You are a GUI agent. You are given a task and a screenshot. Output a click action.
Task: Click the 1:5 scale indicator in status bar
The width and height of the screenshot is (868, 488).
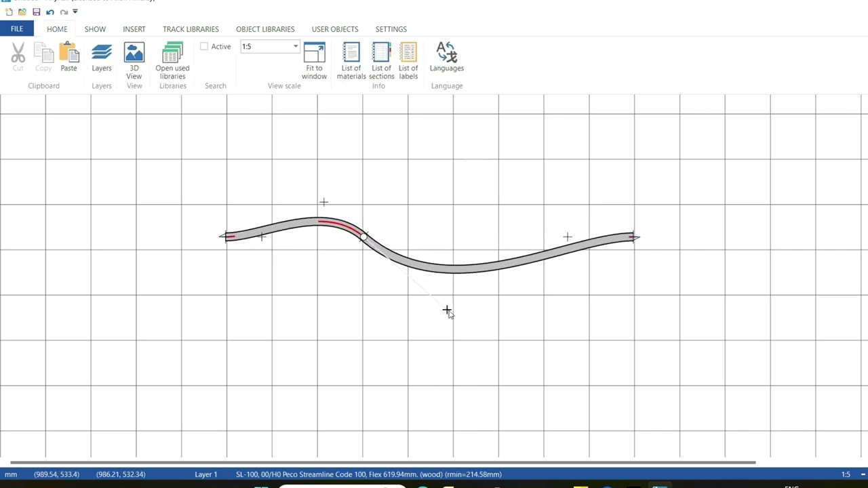pos(846,474)
